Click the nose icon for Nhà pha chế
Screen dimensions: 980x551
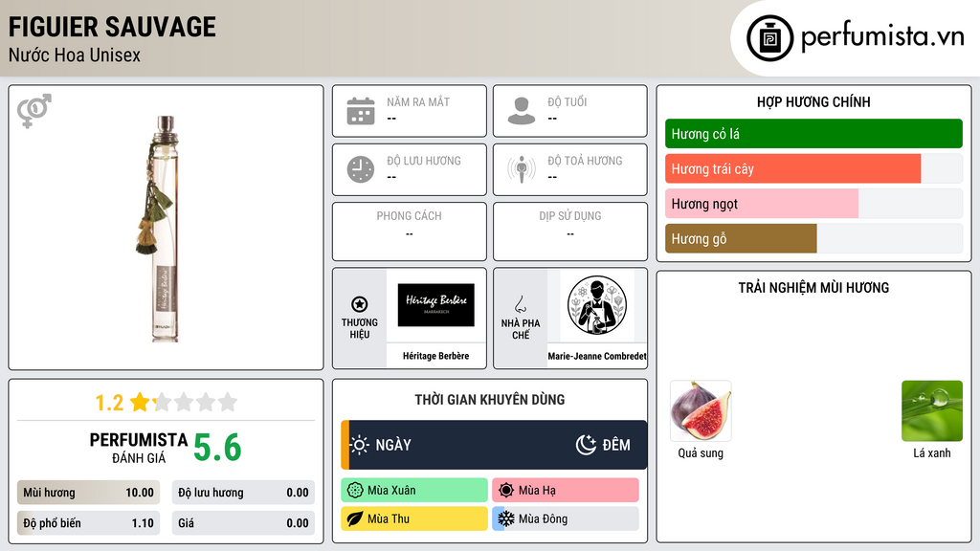click(520, 304)
